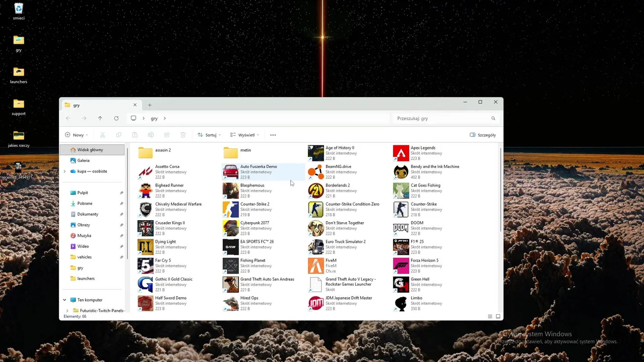Select the EA SPORTS FC 26 icon
The height and width of the screenshot is (362, 644).
[230, 247]
